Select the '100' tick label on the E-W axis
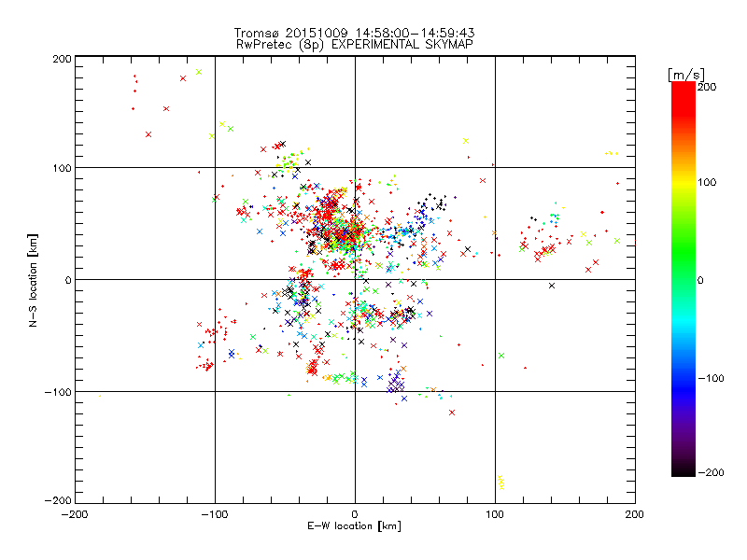 click(495, 514)
